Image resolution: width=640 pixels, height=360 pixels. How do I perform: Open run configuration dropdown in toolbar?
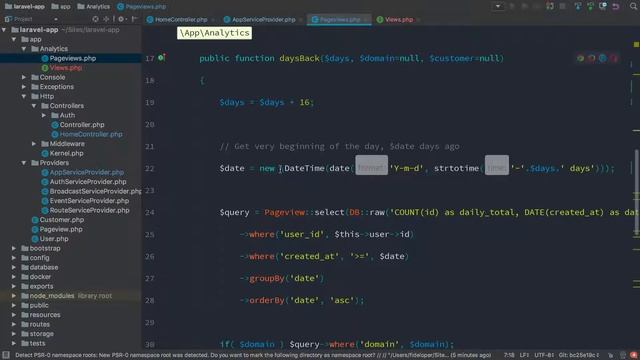pos(498,6)
